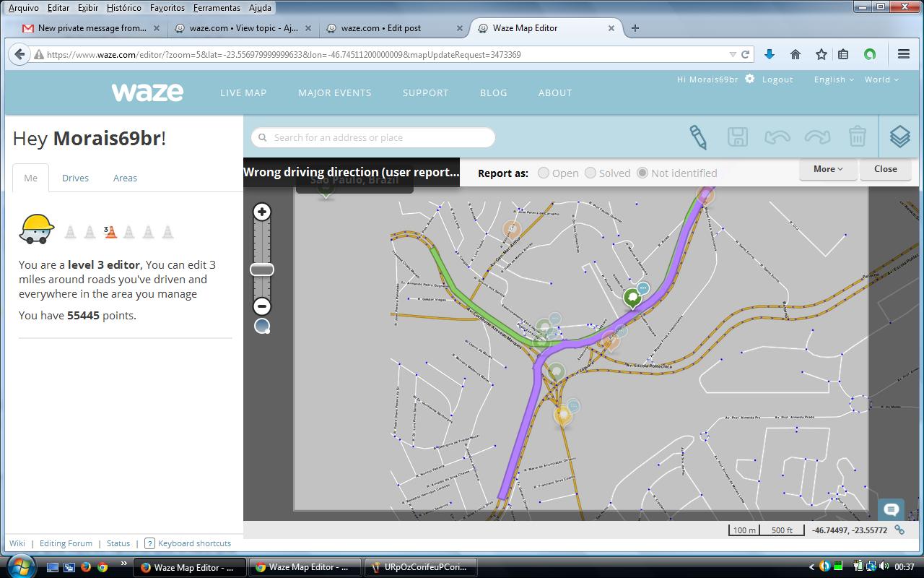
Task: Select the Solved radio button
Action: coord(590,173)
